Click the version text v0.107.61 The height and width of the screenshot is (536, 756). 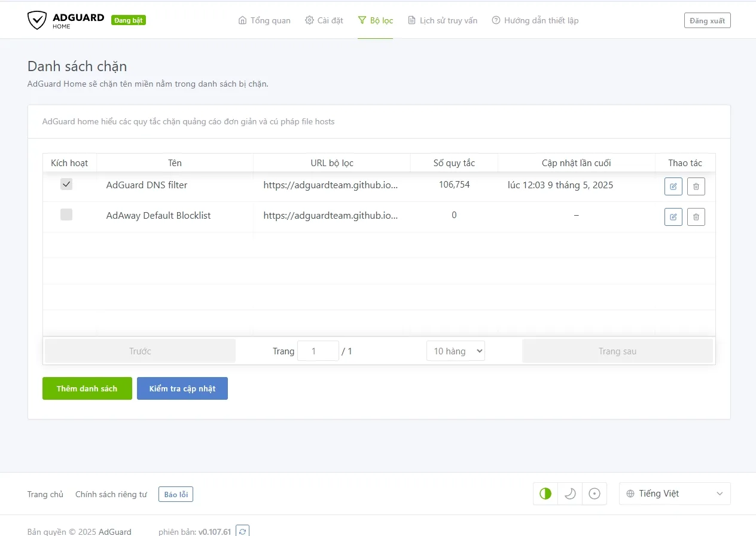[215, 532]
